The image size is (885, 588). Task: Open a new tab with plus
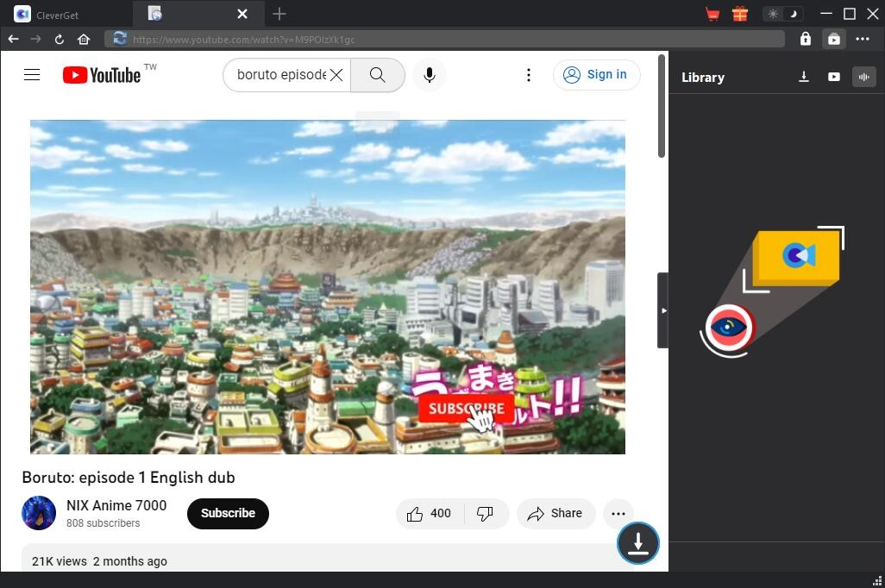[279, 14]
